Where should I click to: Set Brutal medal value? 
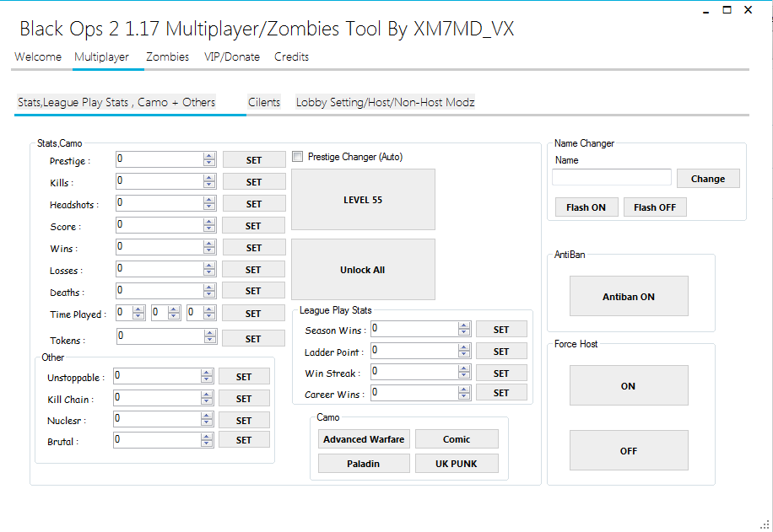(244, 439)
